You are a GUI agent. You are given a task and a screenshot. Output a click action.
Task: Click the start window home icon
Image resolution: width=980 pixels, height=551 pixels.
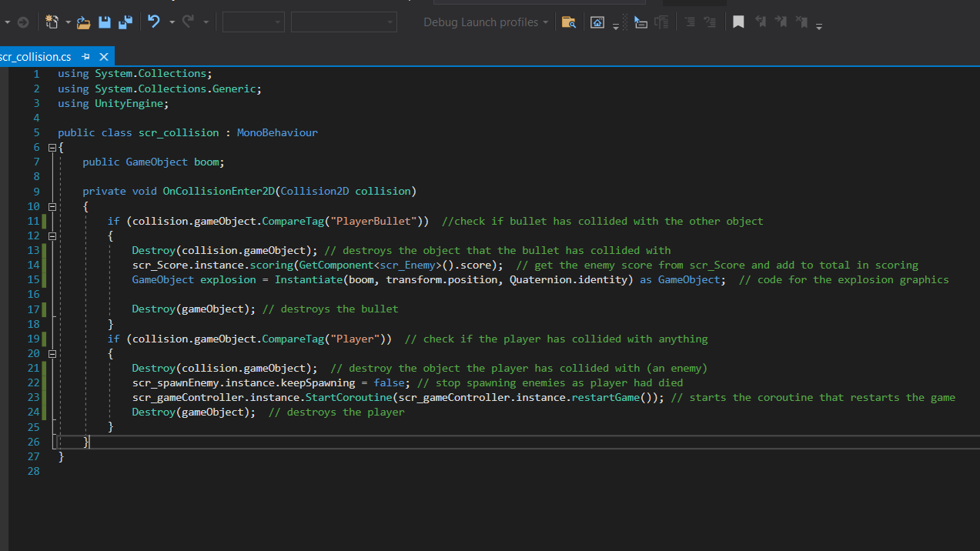point(597,22)
